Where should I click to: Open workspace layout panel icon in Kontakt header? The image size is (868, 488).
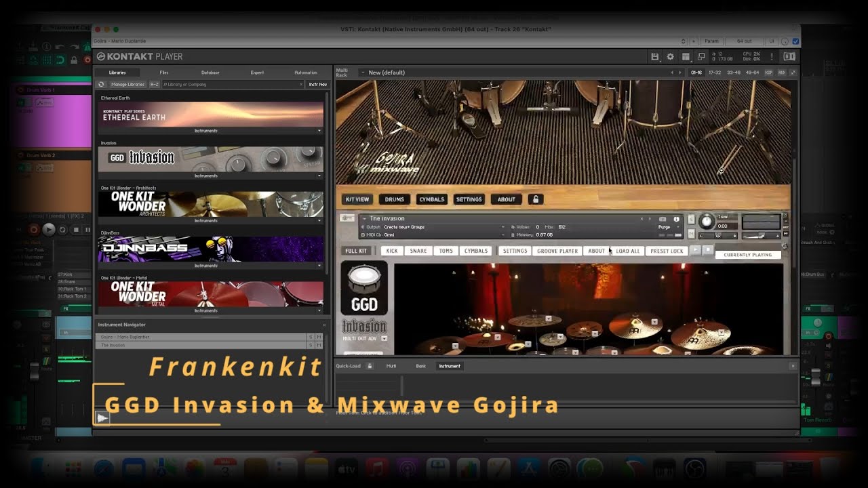coord(686,57)
